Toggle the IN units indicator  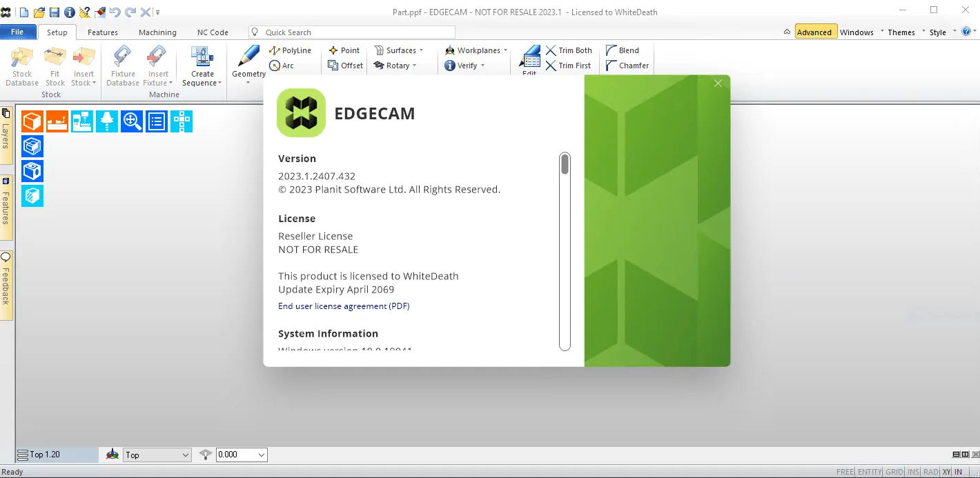(959, 472)
